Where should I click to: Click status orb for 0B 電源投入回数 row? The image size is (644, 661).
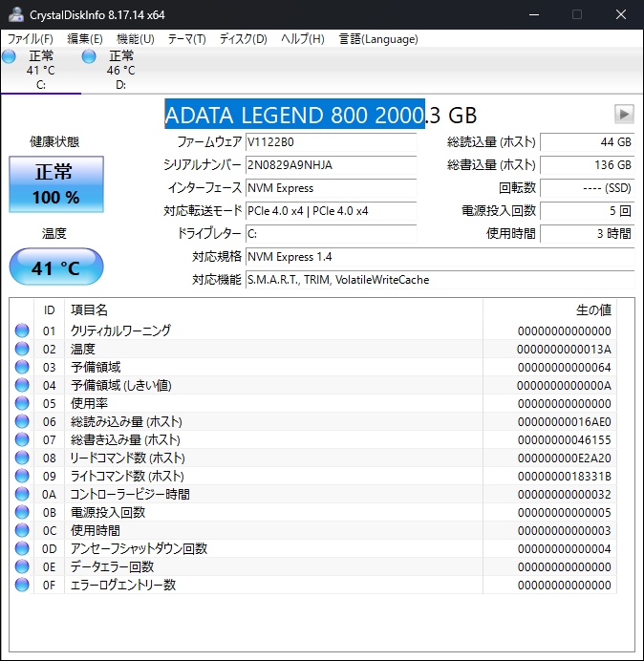[x=22, y=512]
